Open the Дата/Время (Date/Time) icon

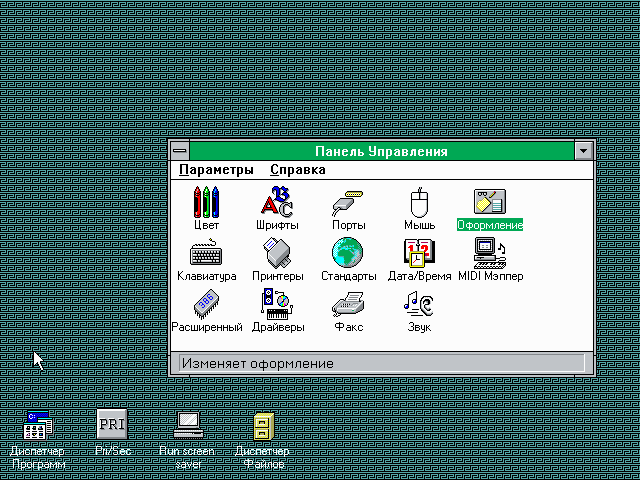[x=419, y=254]
